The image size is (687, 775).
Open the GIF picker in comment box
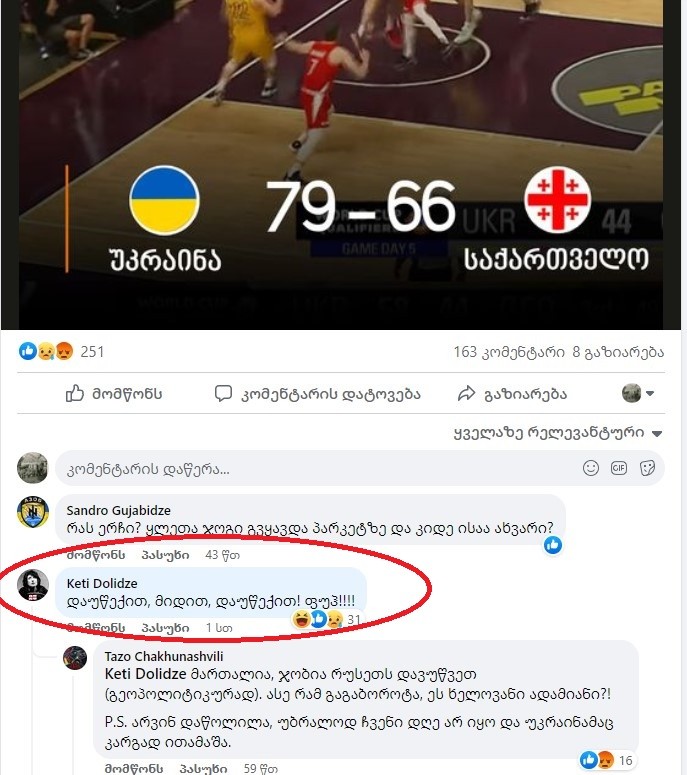[619, 468]
